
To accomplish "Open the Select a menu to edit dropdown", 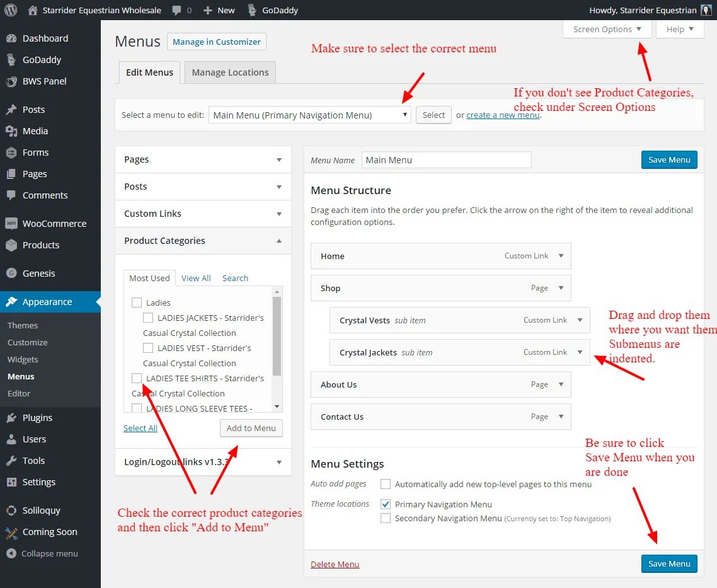I will [x=309, y=115].
